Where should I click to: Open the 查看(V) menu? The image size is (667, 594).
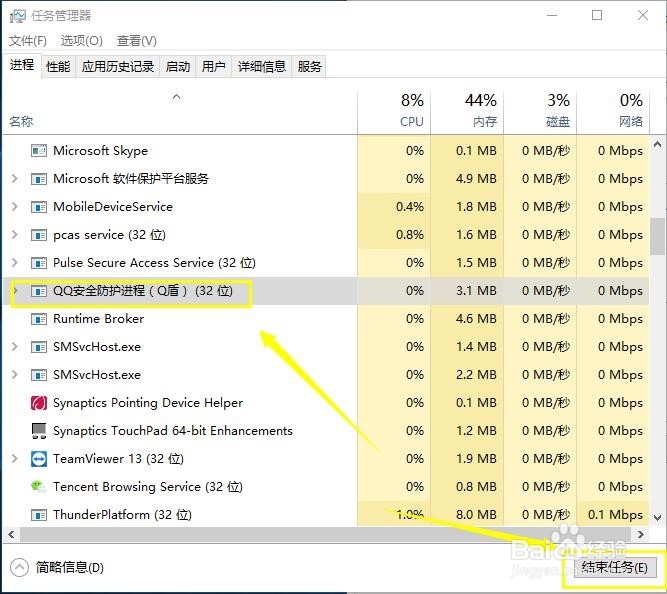(137, 41)
